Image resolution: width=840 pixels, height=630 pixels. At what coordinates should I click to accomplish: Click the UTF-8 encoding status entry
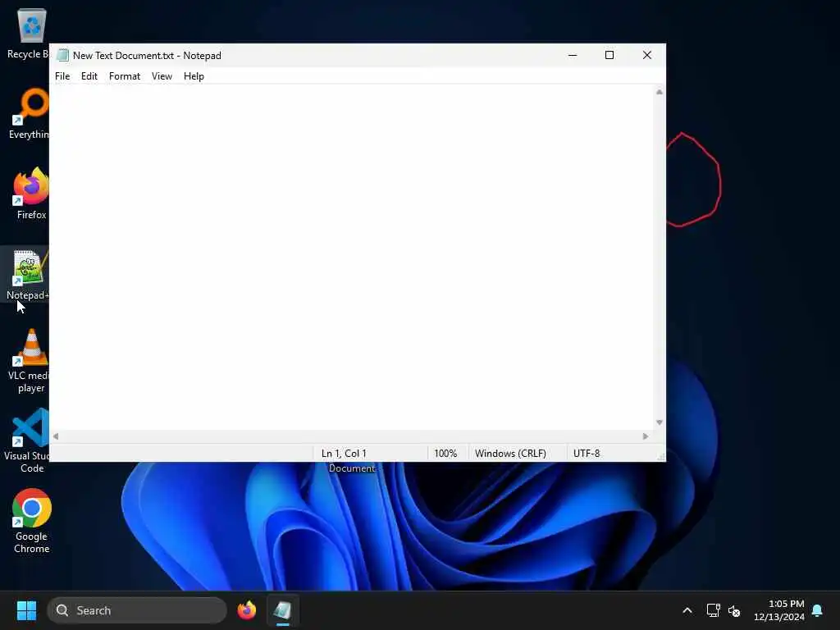point(587,453)
